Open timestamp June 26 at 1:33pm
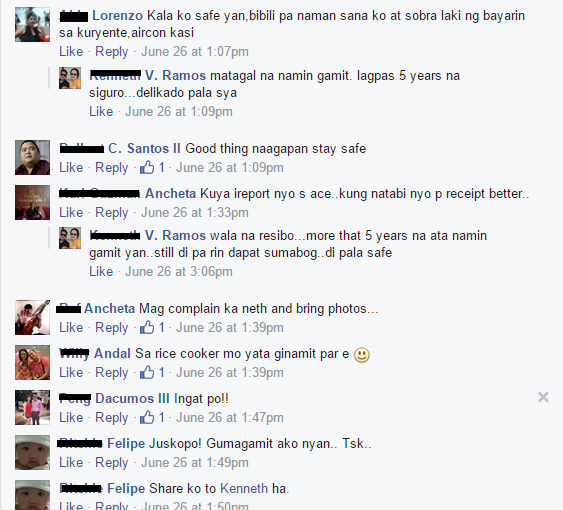This screenshot has height=510, width=563. (x=195, y=212)
